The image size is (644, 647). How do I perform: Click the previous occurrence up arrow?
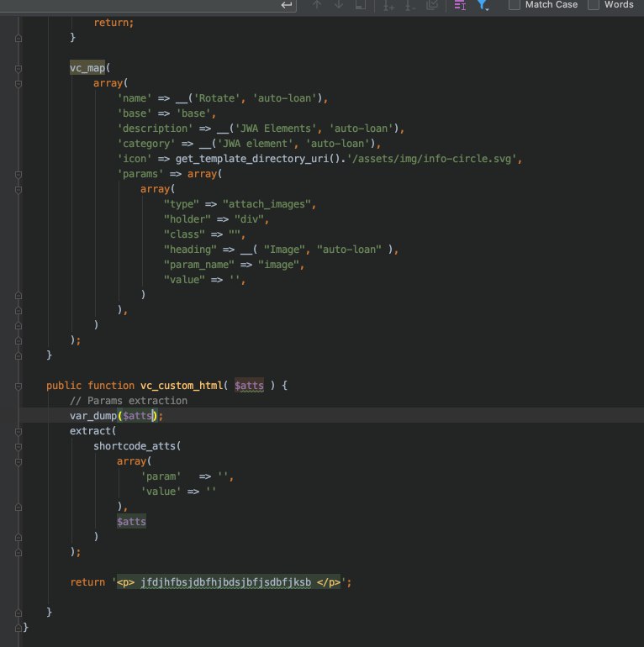pos(317,5)
